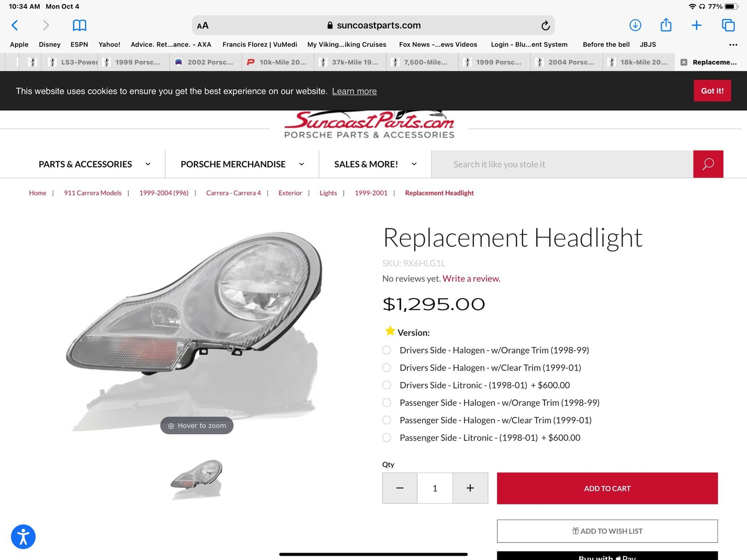
Task: Increase quantity with the plus stepper
Action: tap(470, 488)
